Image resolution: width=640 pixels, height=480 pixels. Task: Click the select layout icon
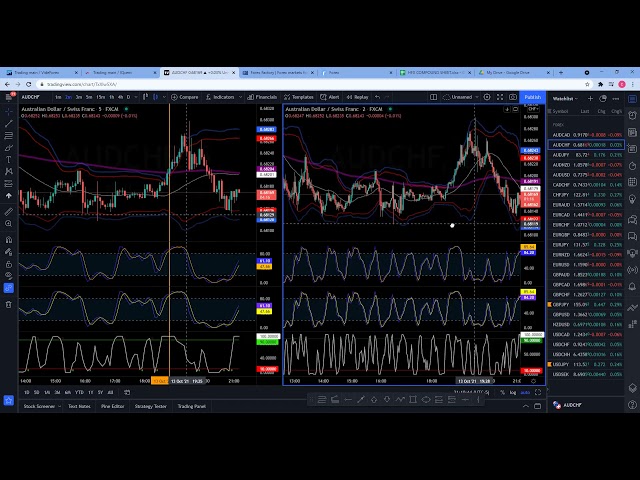[433, 97]
